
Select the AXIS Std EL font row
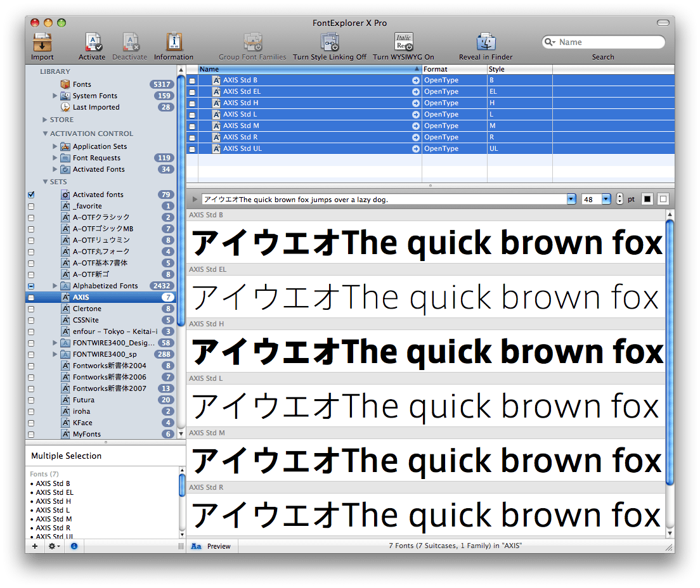431,91
